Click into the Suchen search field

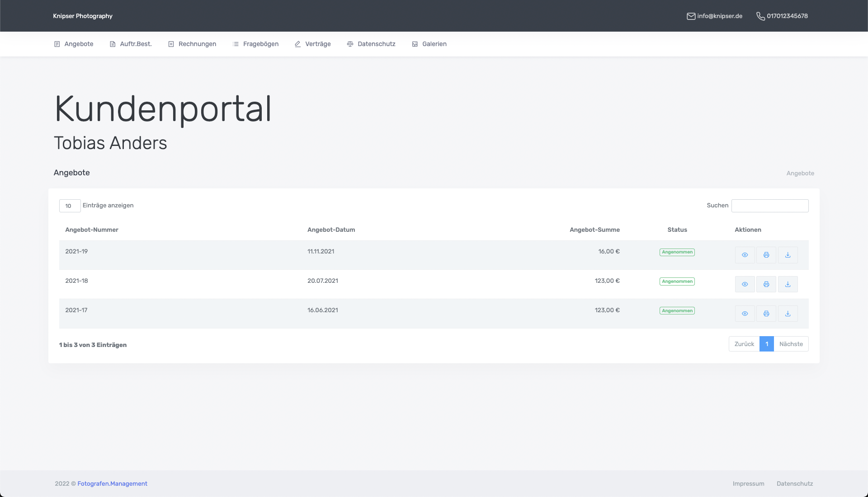(x=769, y=206)
